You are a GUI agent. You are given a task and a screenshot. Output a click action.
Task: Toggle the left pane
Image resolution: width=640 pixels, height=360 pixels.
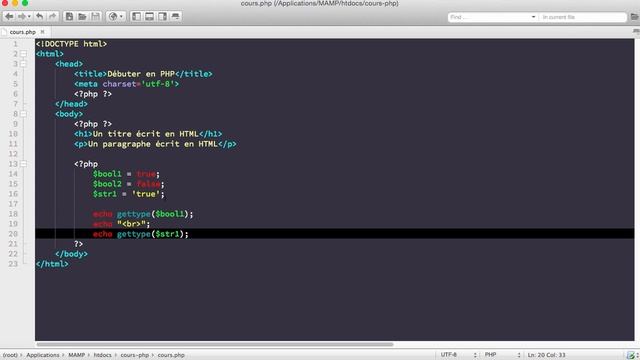pos(136,16)
